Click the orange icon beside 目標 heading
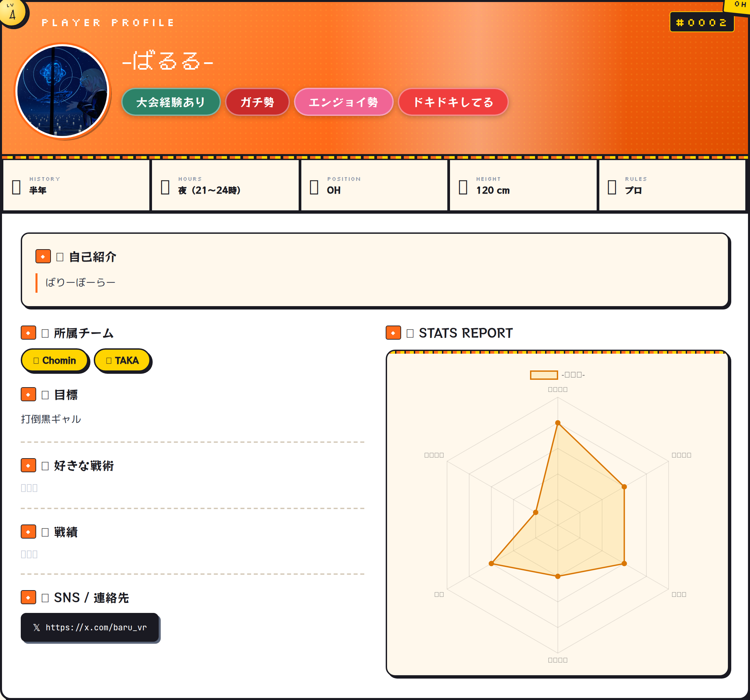 coord(28,394)
